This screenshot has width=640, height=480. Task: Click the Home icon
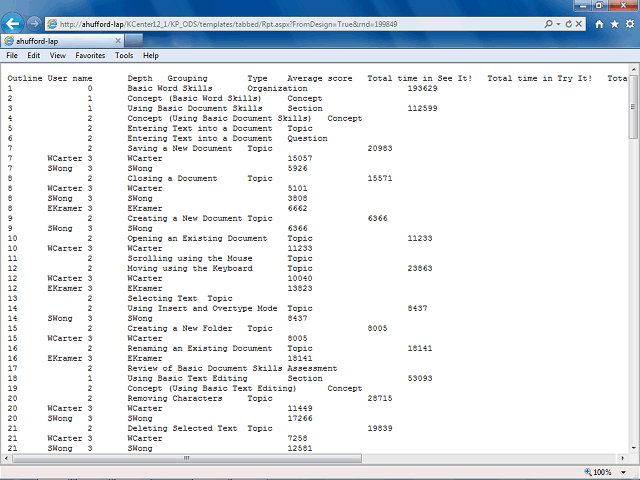click(599, 24)
